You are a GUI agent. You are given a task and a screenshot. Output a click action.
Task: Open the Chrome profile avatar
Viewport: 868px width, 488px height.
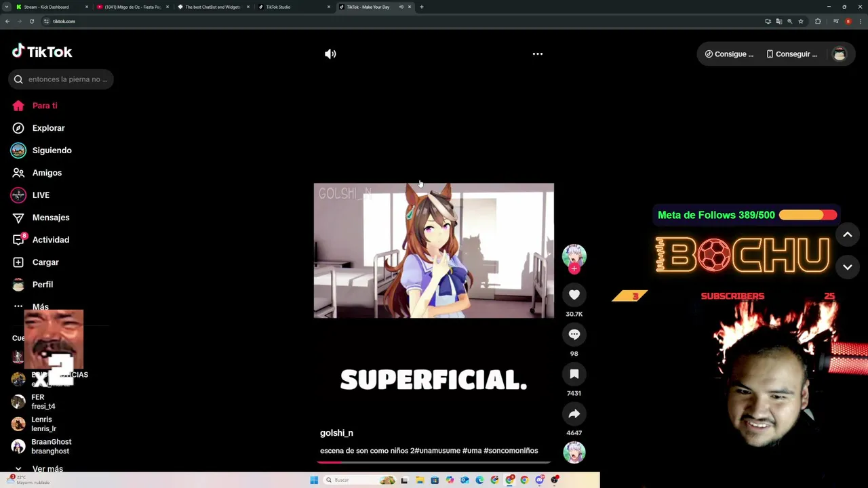(848, 21)
